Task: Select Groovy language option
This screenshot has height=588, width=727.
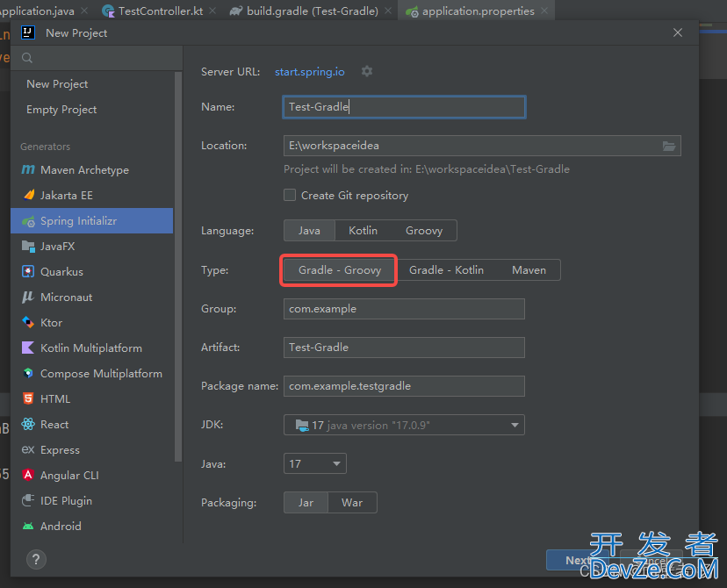Action: [x=424, y=231]
